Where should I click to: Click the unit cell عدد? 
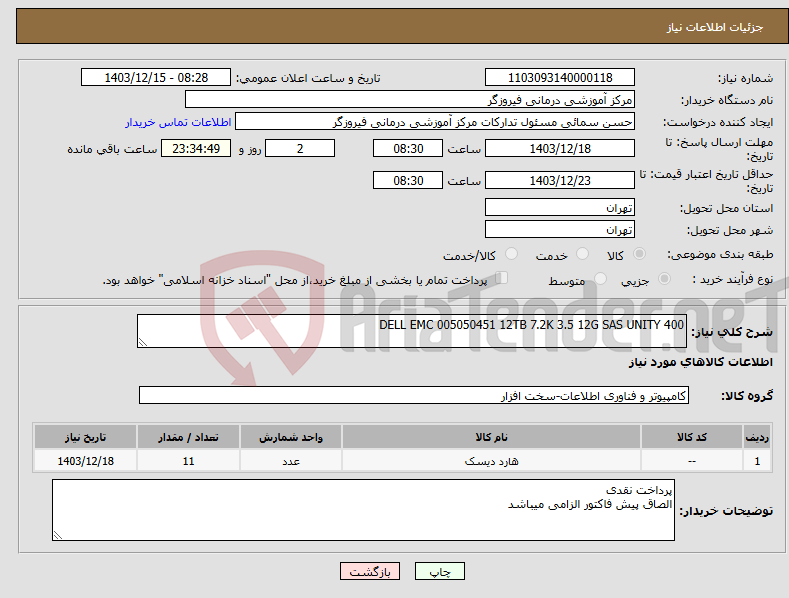coord(291,461)
